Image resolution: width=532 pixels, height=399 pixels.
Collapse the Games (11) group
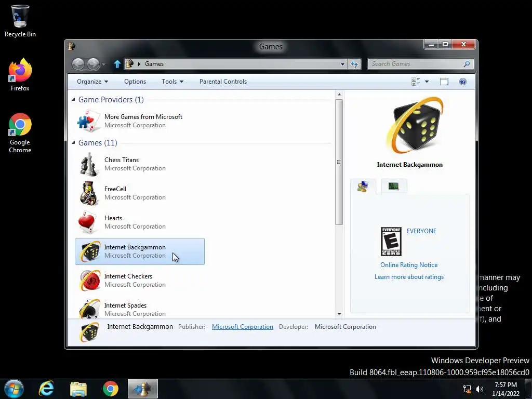pos(73,142)
